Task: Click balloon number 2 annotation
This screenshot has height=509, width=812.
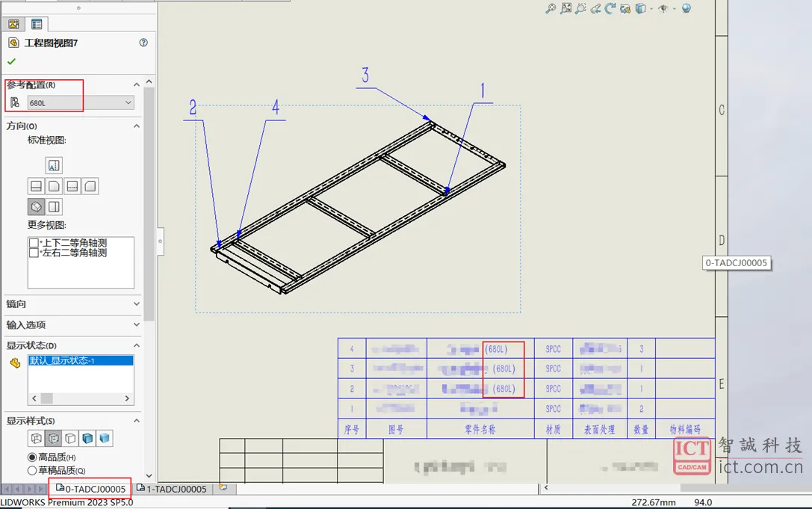Action: [x=193, y=108]
